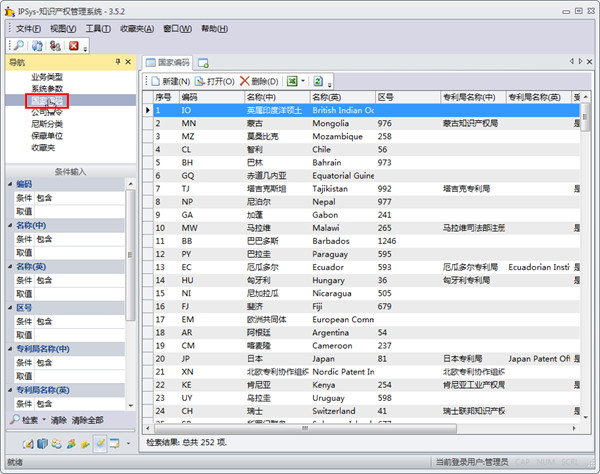Open the 工具(T) menu
The height and width of the screenshot is (474, 600).
point(98,29)
